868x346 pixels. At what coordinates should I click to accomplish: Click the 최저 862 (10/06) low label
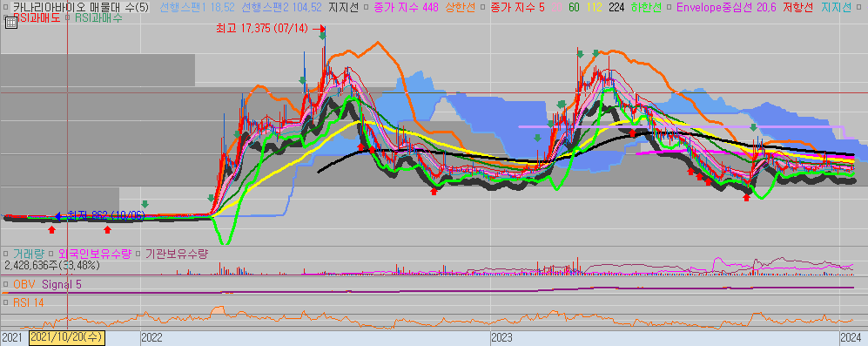[105, 215]
